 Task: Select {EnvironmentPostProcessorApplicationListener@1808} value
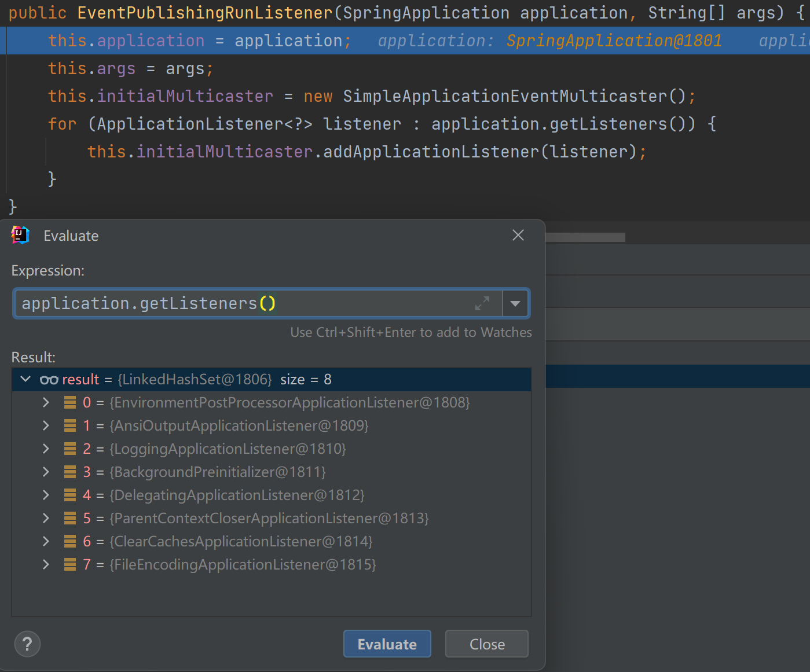coord(289,402)
